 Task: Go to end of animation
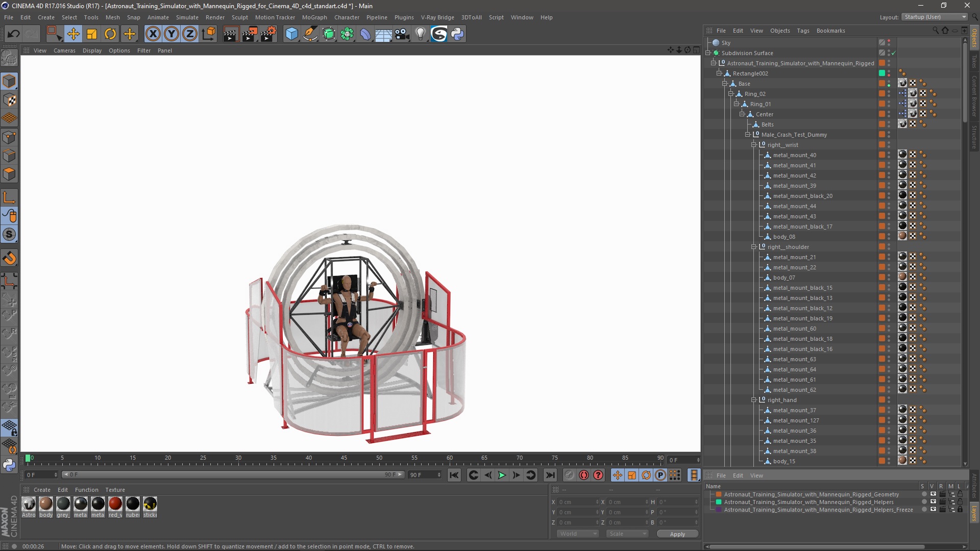[550, 475]
